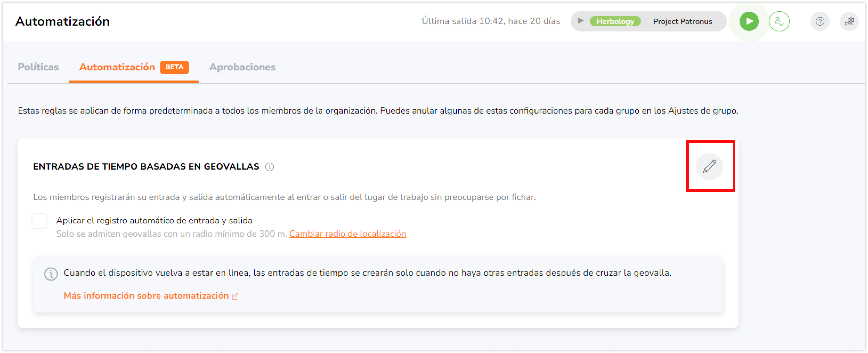Screen dimensions: 868x353
Task: Click the Automatización page title
Action: click(x=62, y=21)
